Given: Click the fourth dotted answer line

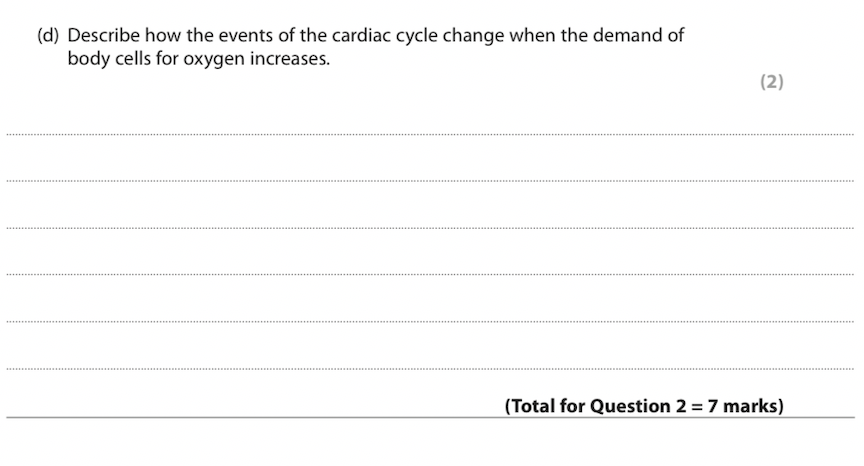Looking at the screenshot, I should click(430, 274).
